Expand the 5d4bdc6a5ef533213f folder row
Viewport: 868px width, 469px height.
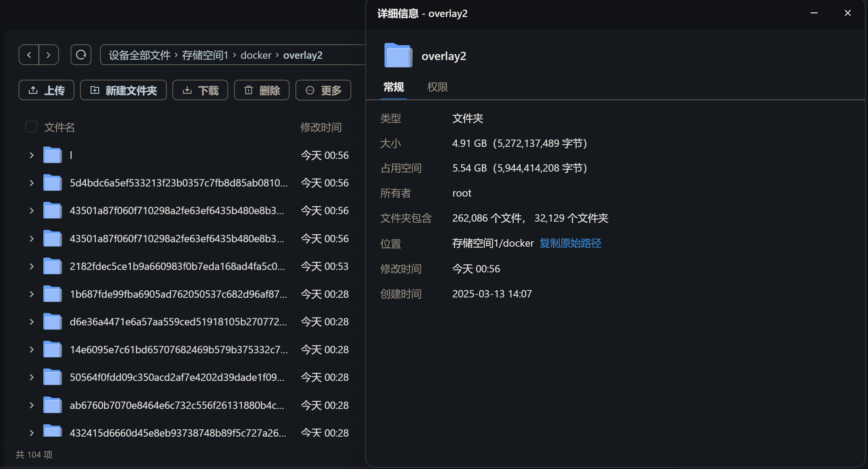coord(32,183)
